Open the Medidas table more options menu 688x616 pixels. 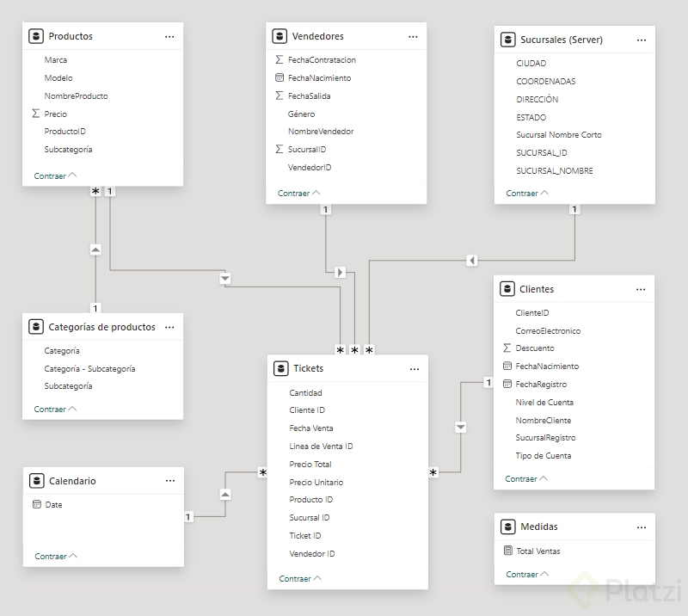(642, 527)
